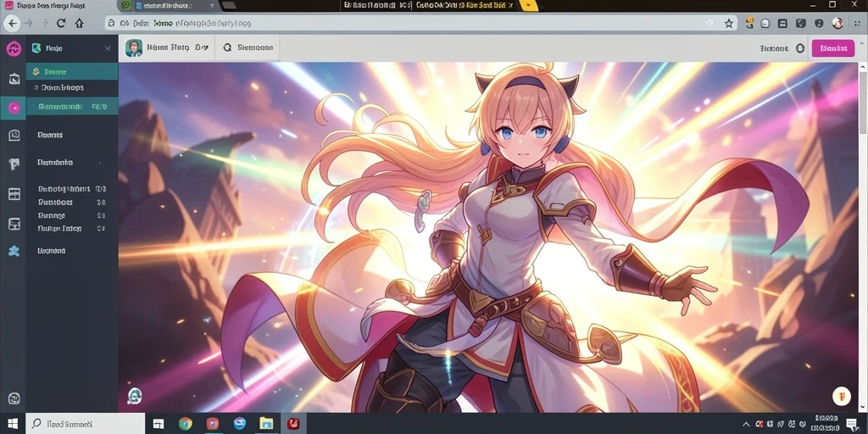The image size is (868, 434).
Task: Open the chat bubble icon in left rail
Action: pos(14,135)
